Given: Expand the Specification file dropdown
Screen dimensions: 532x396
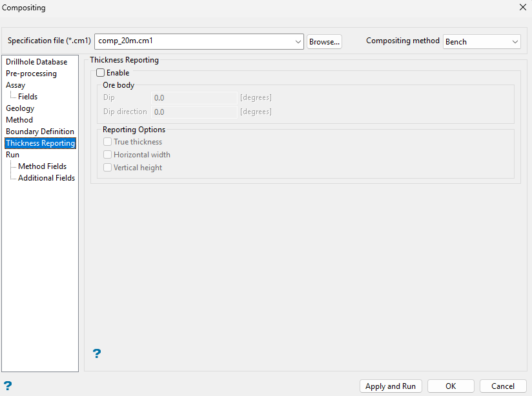Looking at the screenshot, I should pyautogui.click(x=298, y=42).
